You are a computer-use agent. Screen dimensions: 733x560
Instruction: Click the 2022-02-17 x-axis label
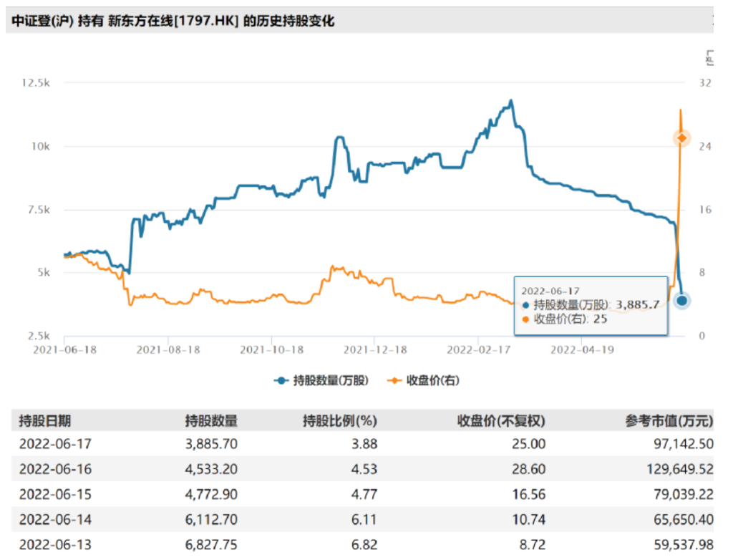478,349
